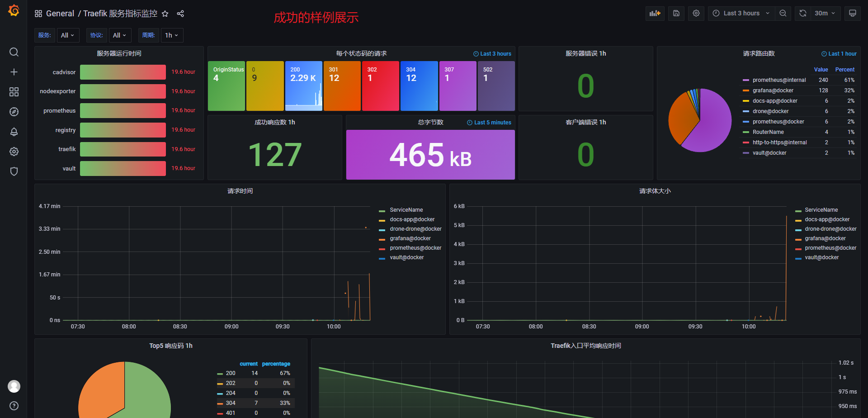Toggle drone@docker series in route legend
Image resolution: width=868 pixels, height=418 pixels.
coord(770,111)
